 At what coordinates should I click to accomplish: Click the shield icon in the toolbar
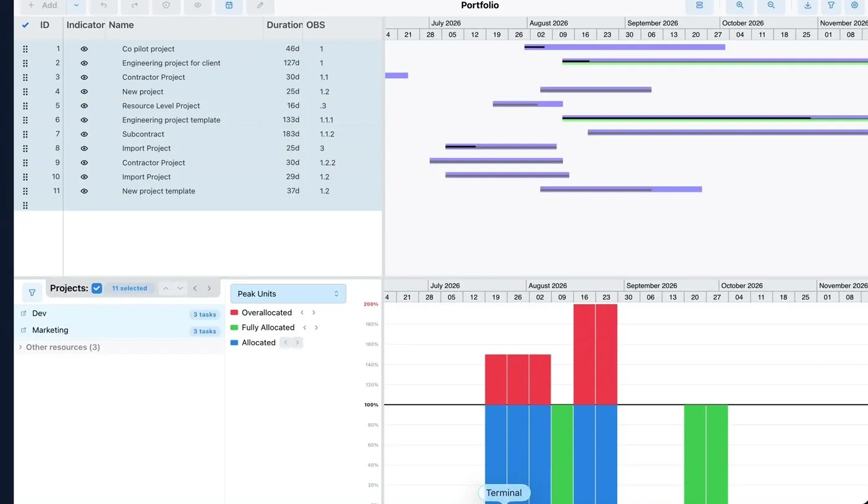tap(166, 6)
